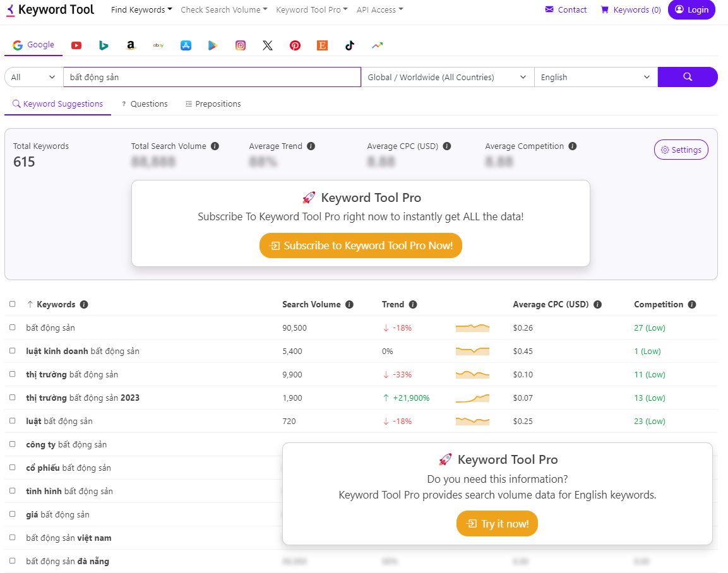
Task: Tick checkbox for 'cổ phiếu bất động sản'
Action: click(x=13, y=467)
